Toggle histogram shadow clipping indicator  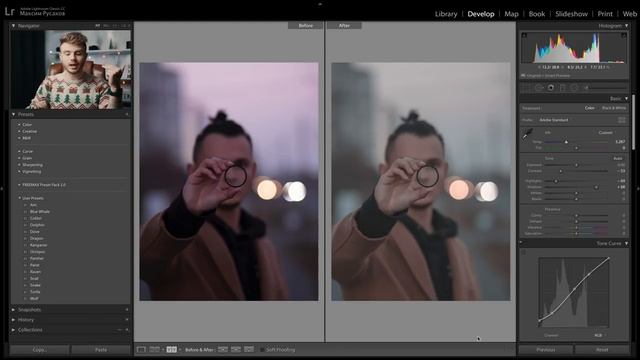(524, 36)
